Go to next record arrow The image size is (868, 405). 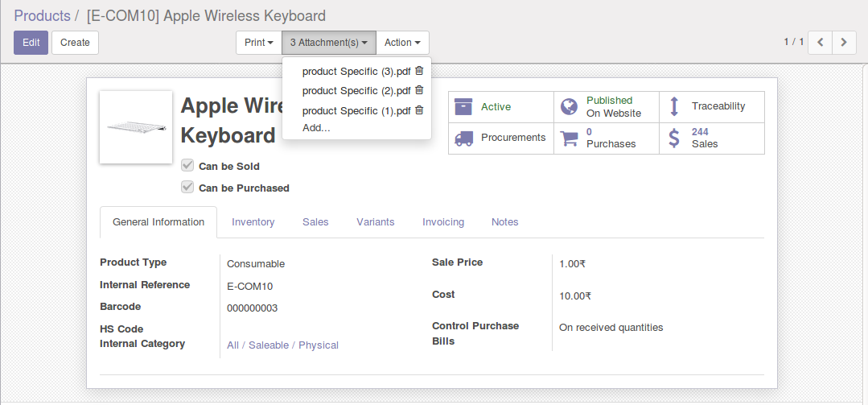point(844,42)
